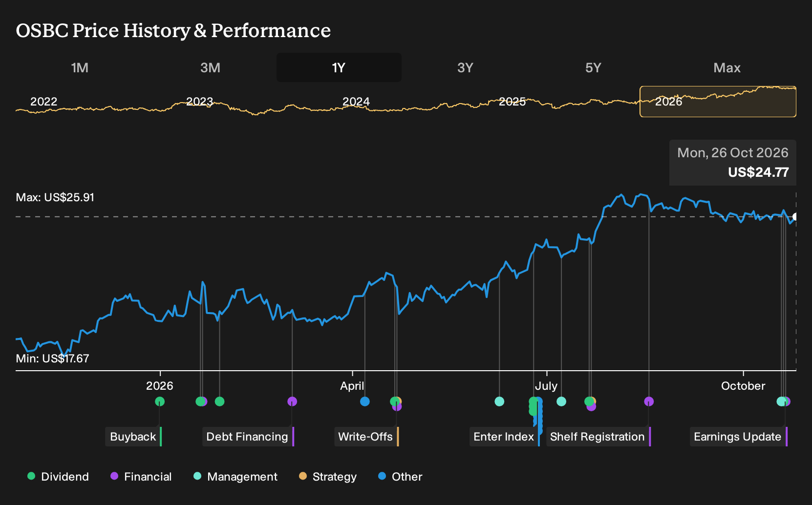Select the Max time range tab

pos(727,67)
